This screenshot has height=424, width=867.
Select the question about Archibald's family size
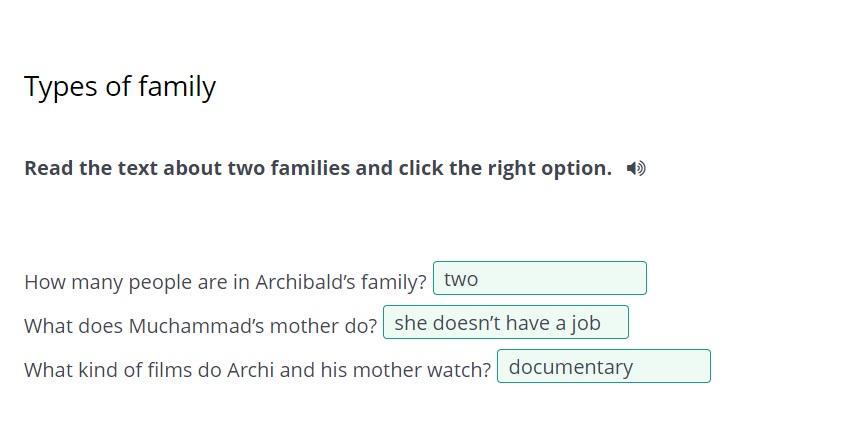[225, 282]
